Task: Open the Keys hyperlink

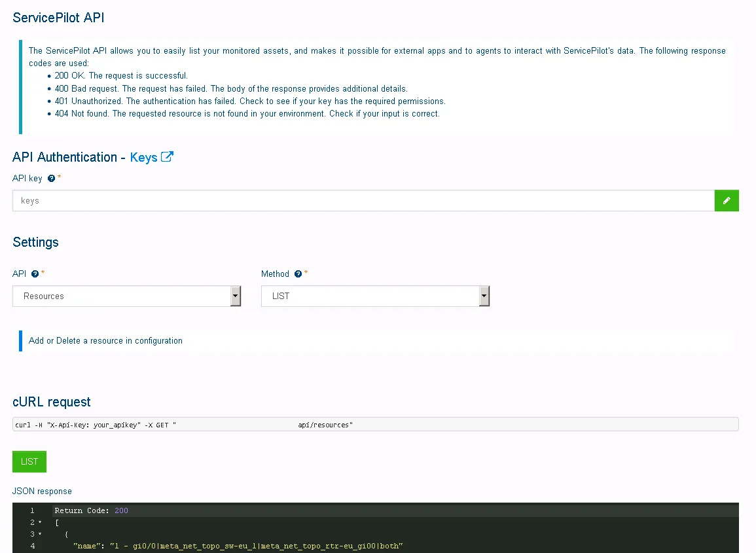Action: pos(144,156)
